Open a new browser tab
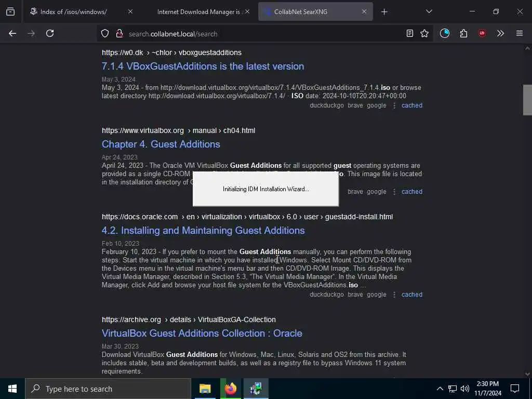Image resolution: width=532 pixels, height=399 pixels. click(x=384, y=12)
